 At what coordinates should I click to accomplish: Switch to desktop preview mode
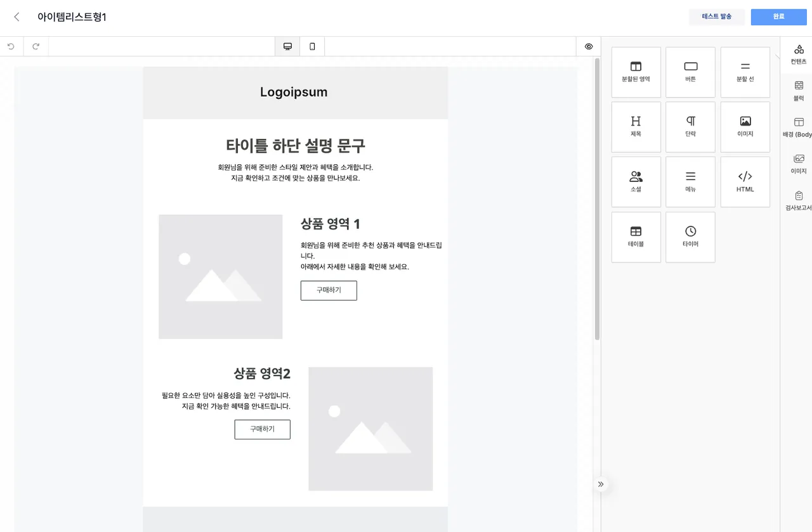[287, 46]
